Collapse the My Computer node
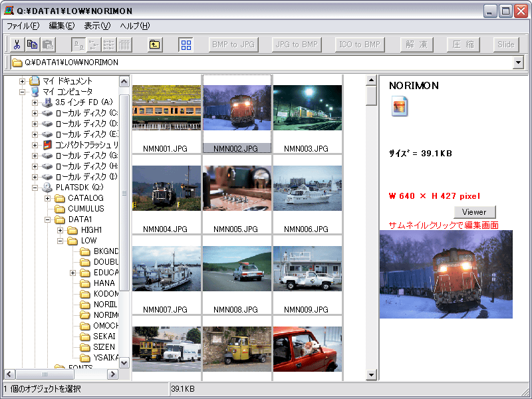The width and height of the screenshot is (532, 399). pos(22,92)
